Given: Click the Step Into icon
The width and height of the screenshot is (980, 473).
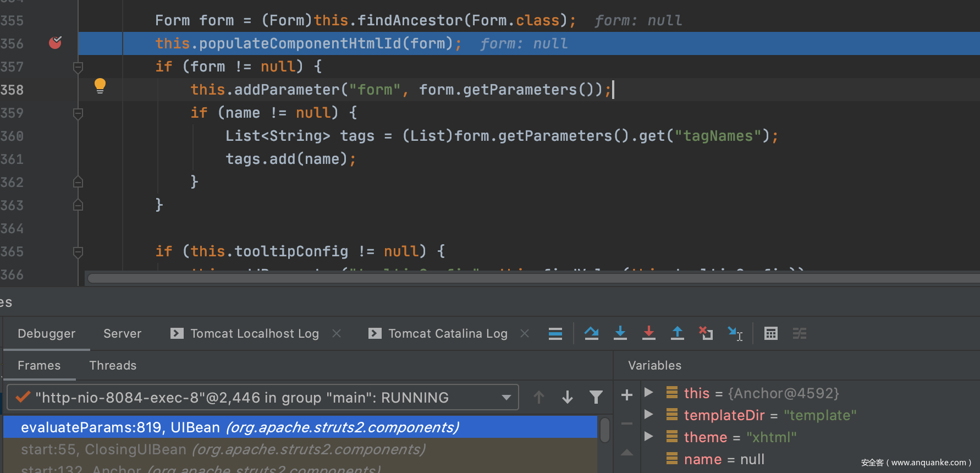Looking at the screenshot, I should point(620,333).
